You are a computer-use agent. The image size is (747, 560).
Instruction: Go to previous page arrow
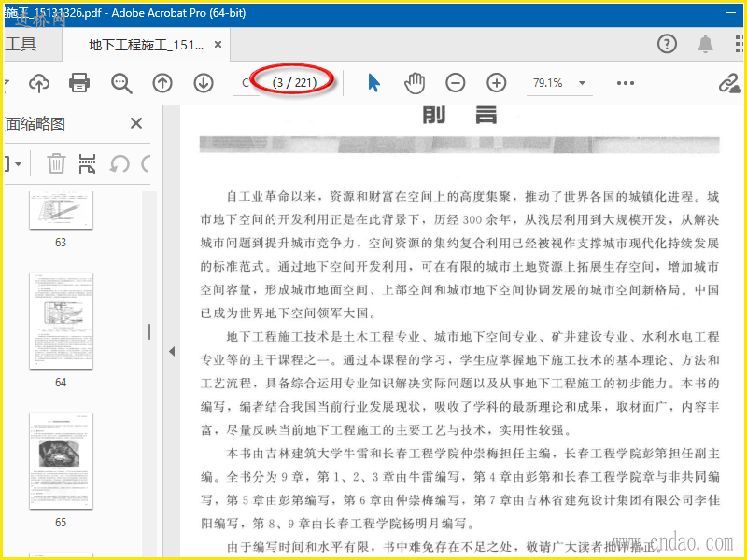click(162, 83)
